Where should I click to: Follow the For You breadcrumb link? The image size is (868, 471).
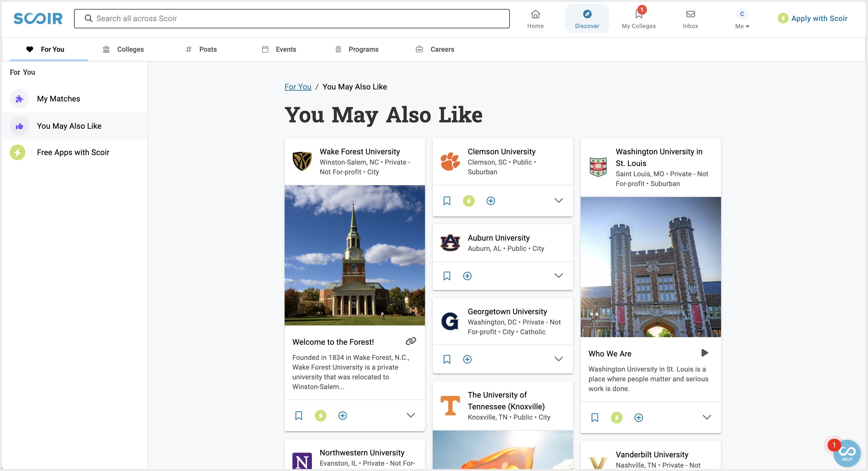pyautogui.click(x=298, y=87)
